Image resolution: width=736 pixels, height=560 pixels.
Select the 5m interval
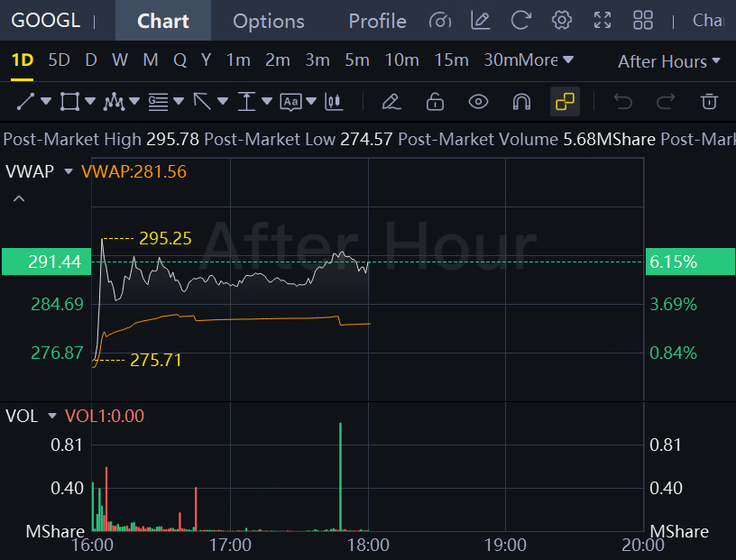click(357, 60)
